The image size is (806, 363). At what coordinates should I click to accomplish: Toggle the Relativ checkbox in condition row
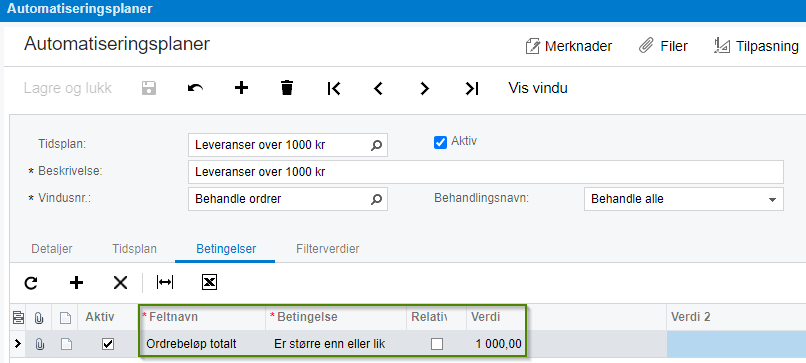click(437, 344)
